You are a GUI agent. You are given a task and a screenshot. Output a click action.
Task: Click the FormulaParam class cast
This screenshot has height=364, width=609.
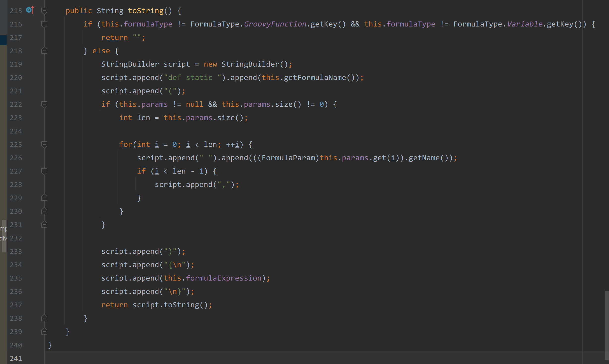point(288,158)
